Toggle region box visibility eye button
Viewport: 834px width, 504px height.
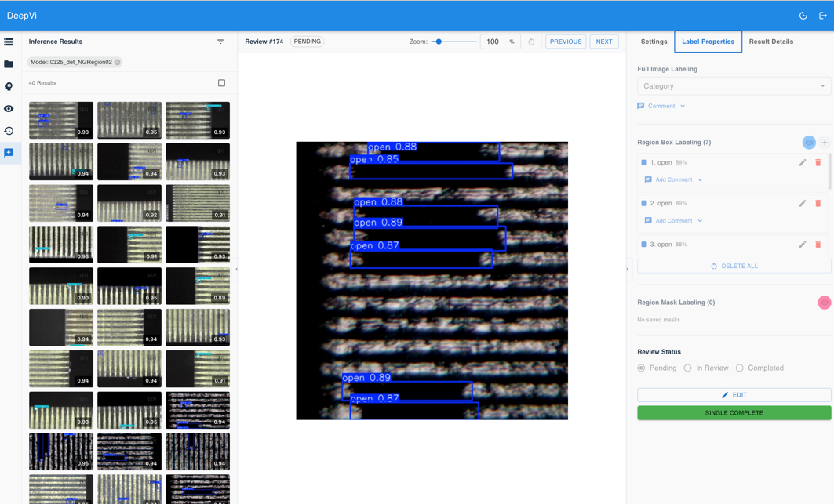(809, 143)
